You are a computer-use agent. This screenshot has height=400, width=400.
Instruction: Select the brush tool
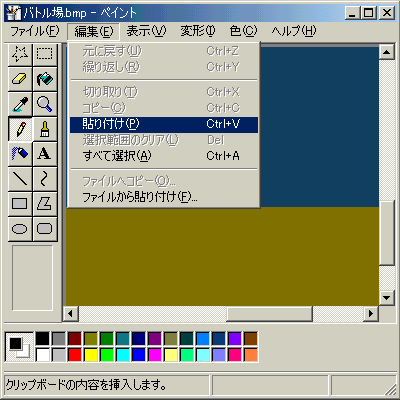[45, 129]
